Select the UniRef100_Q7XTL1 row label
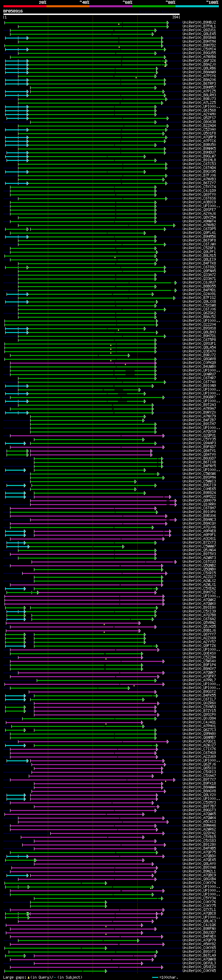 [x=199, y=910]
